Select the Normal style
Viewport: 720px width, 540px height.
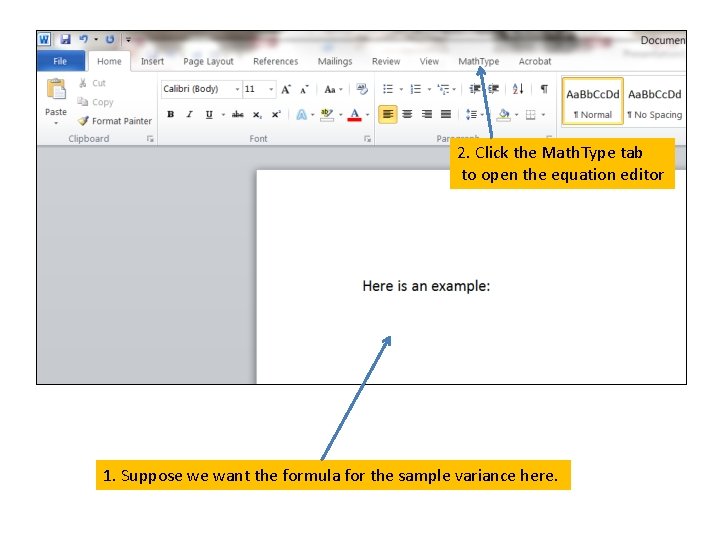(592, 101)
